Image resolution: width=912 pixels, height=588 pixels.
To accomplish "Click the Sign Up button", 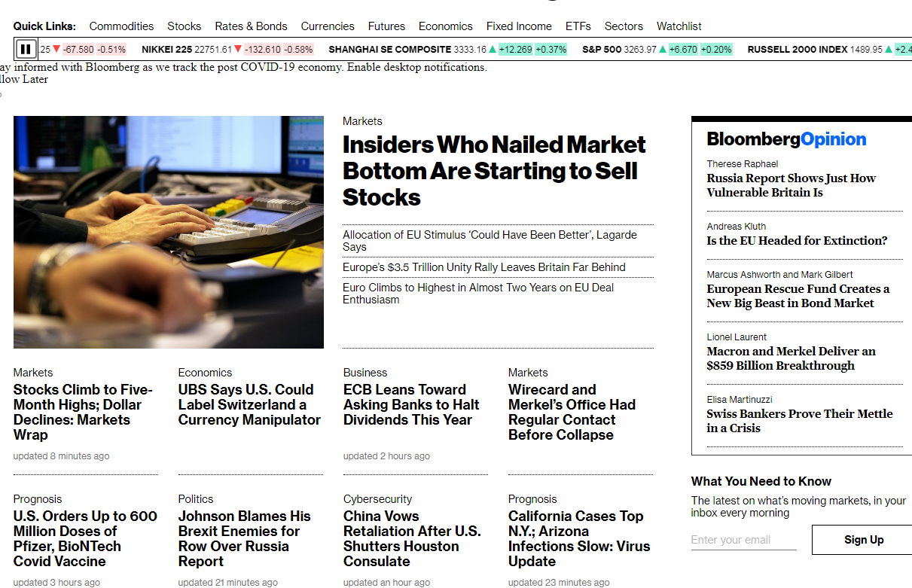I will pyautogui.click(x=864, y=540).
